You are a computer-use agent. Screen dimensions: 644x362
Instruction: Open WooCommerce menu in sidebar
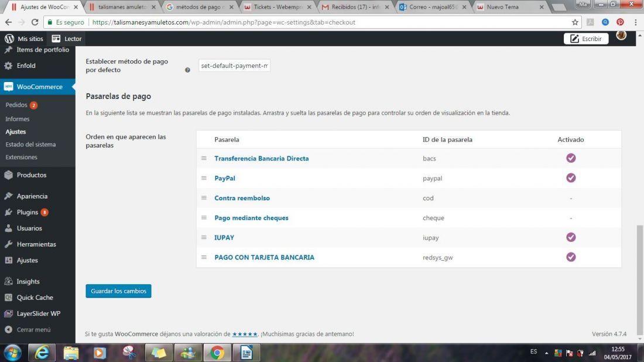pos(37,87)
